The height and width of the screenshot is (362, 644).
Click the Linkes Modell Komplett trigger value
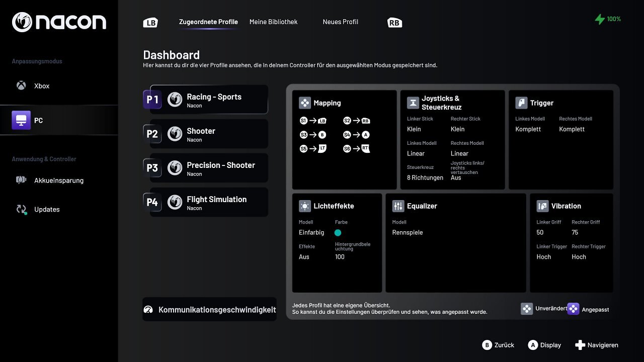[x=528, y=129]
